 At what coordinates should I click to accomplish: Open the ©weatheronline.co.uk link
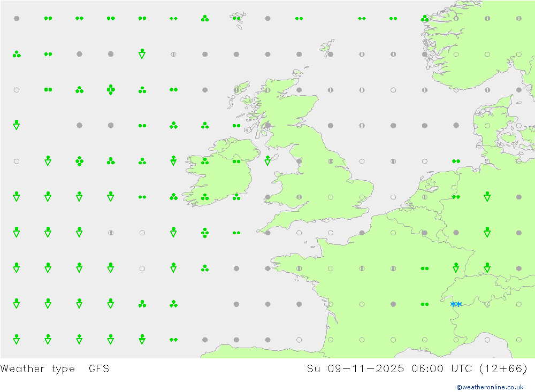point(490,387)
